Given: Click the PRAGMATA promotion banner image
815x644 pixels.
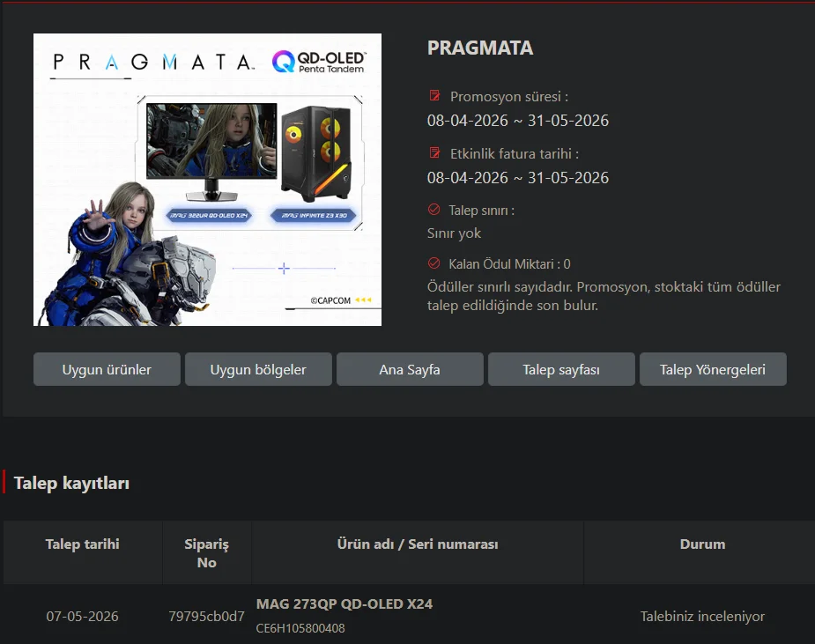Looking at the screenshot, I should 207,180.
